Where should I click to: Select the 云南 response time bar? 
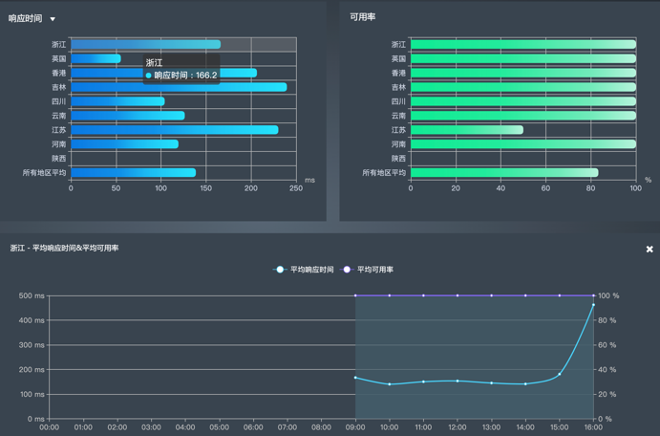coord(128,115)
